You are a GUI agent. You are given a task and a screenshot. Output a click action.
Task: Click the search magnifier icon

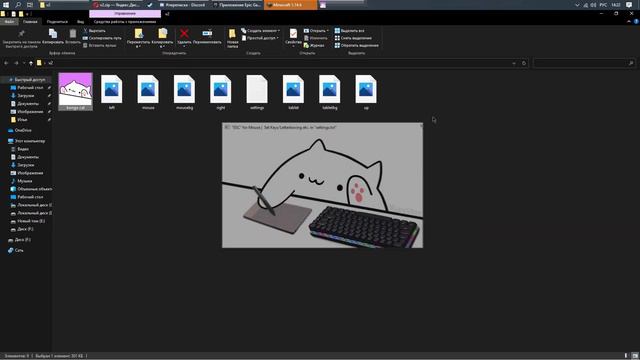(631, 63)
